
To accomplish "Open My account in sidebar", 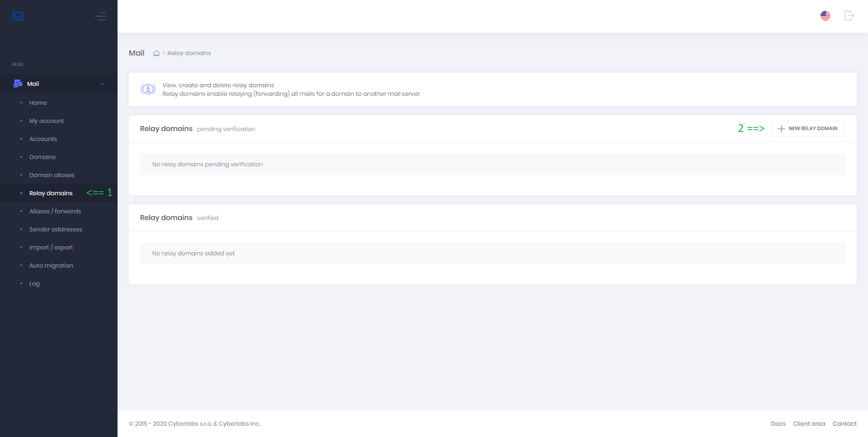I will [47, 121].
